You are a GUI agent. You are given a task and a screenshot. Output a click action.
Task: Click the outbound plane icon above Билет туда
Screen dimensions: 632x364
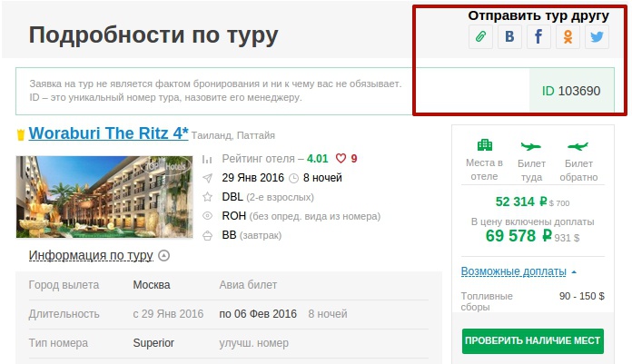(531, 146)
